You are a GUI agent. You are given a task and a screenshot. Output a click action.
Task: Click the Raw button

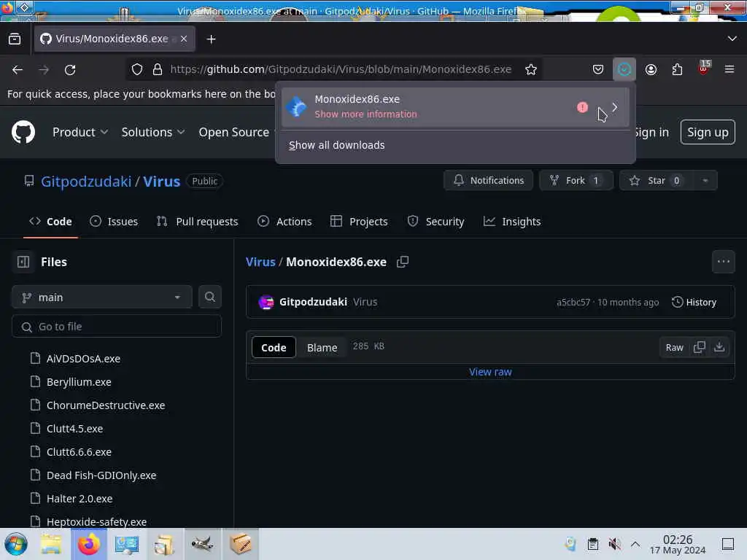pos(674,347)
